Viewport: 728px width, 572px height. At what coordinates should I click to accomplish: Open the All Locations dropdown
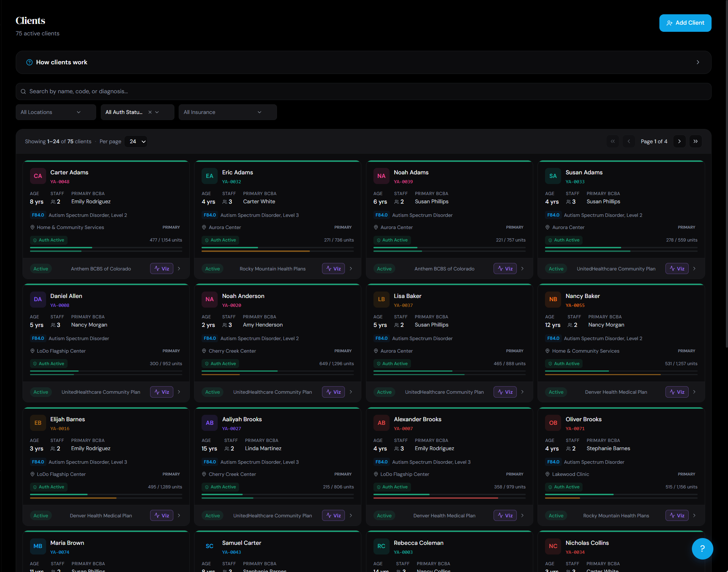[x=56, y=112]
